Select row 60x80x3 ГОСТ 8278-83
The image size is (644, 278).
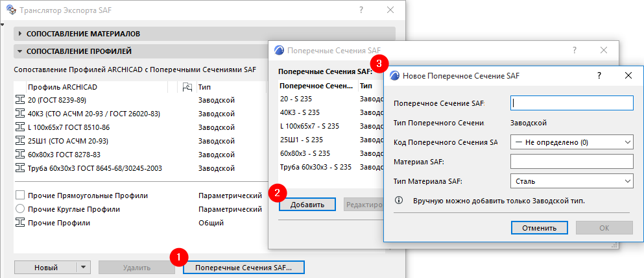[x=141, y=155]
